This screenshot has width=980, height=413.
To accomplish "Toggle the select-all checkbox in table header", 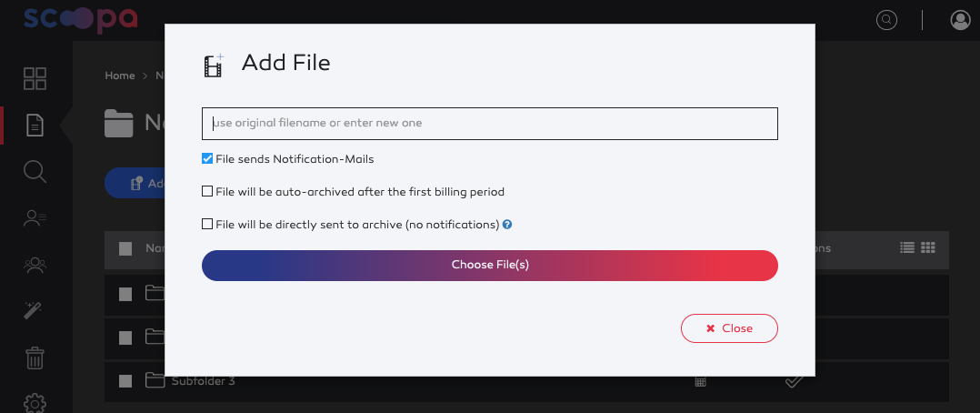I will [x=125, y=249].
